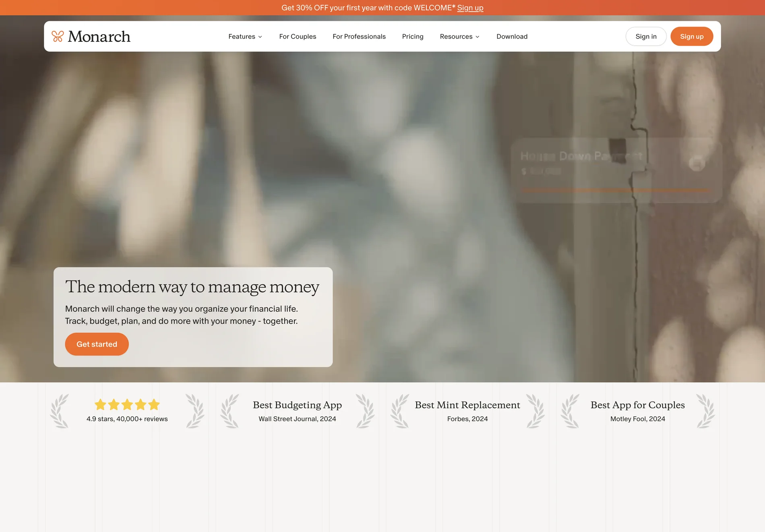Click 'Get 30% OFF your first year' banner text

point(368,8)
